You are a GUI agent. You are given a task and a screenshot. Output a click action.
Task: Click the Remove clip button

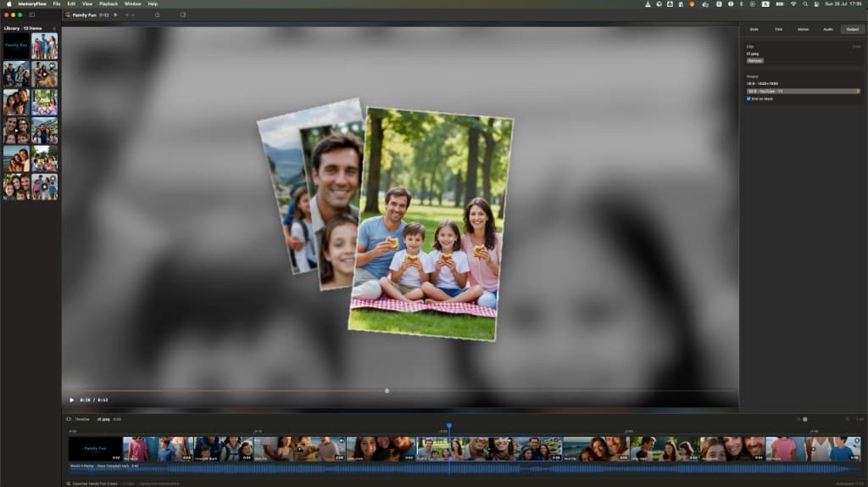pyautogui.click(x=755, y=61)
